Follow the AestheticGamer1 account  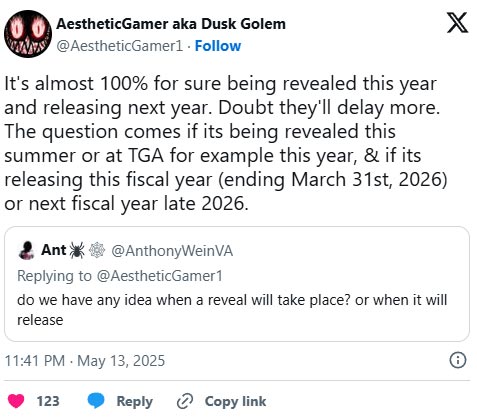[218, 46]
